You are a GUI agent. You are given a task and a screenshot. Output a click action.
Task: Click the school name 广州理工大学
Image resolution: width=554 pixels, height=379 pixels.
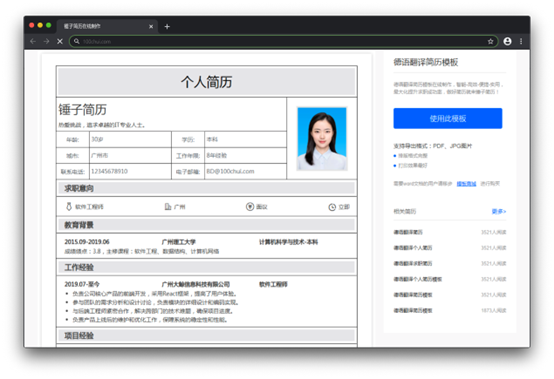point(178,242)
